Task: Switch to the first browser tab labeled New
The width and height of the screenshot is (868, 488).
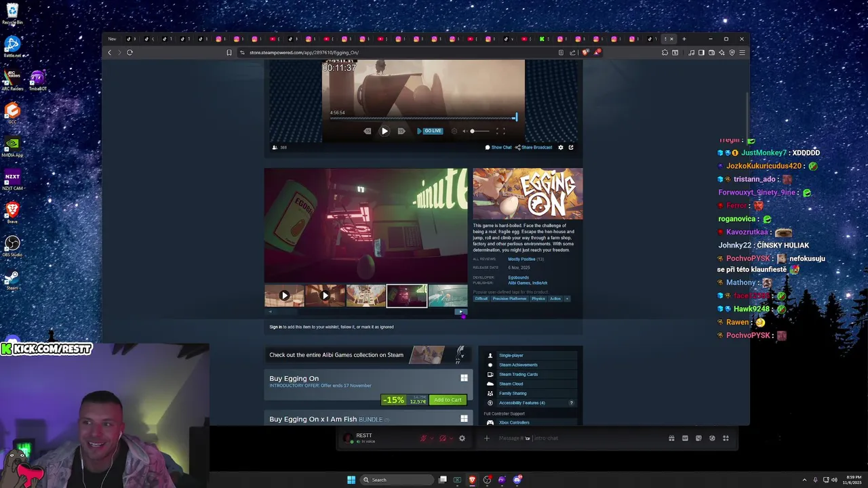Action: click(112, 39)
